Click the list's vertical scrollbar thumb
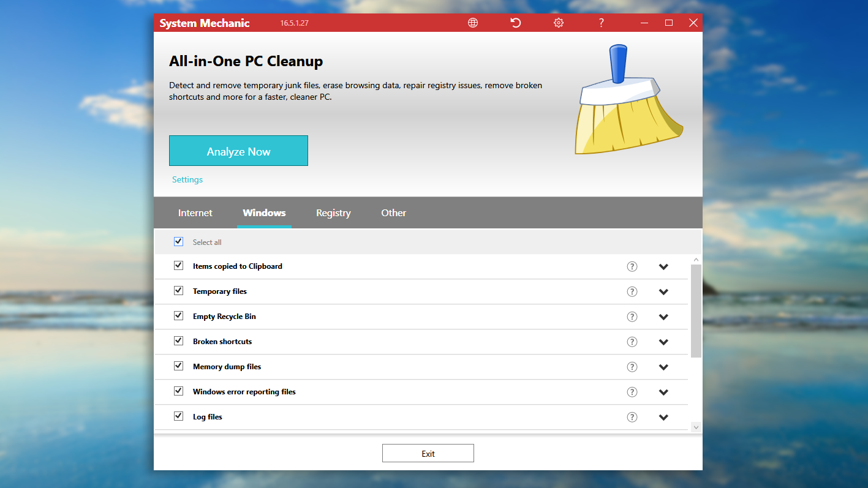The width and height of the screenshot is (868, 488). click(696, 311)
